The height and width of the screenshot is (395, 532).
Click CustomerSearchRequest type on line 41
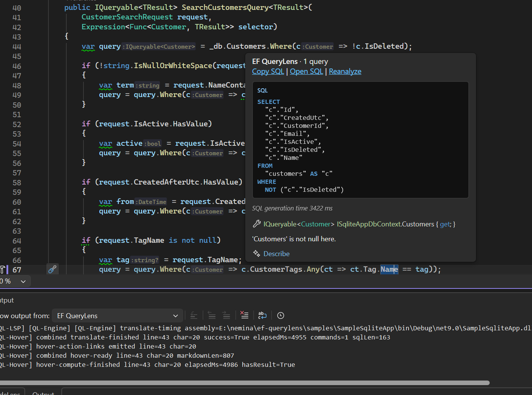[x=127, y=17]
